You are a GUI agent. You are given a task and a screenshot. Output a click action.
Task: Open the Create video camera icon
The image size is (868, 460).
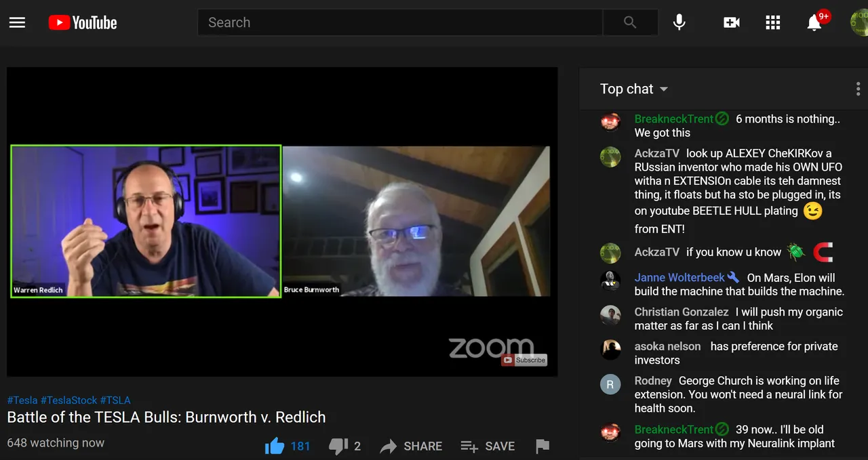pos(732,22)
